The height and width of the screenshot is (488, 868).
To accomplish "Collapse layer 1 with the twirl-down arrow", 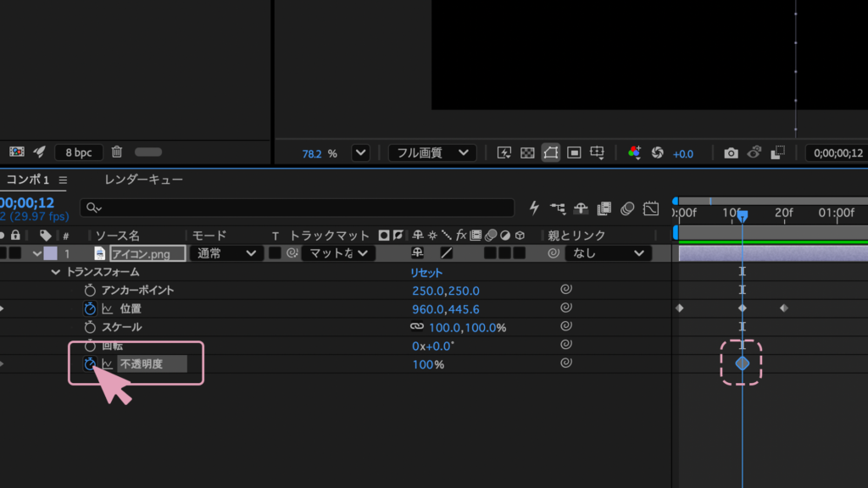I will (x=36, y=253).
